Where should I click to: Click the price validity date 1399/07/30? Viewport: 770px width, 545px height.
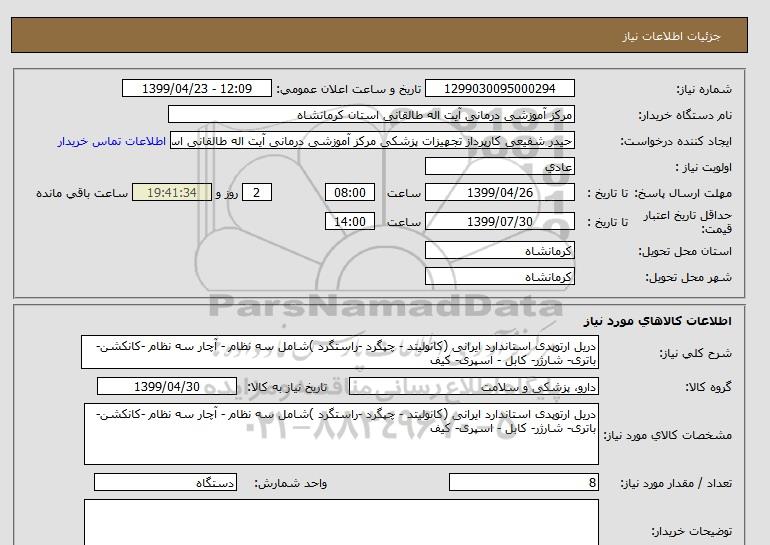pyautogui.click(x=499, y=221)
